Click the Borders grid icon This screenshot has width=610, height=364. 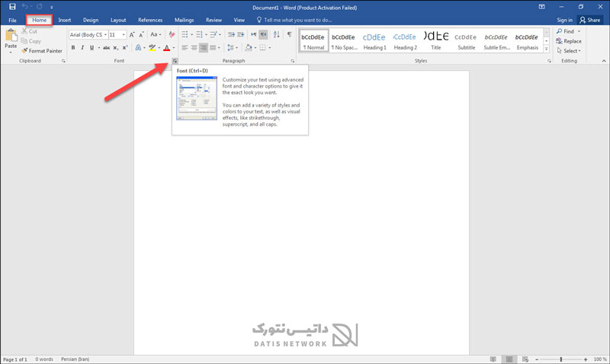(263, 48)
